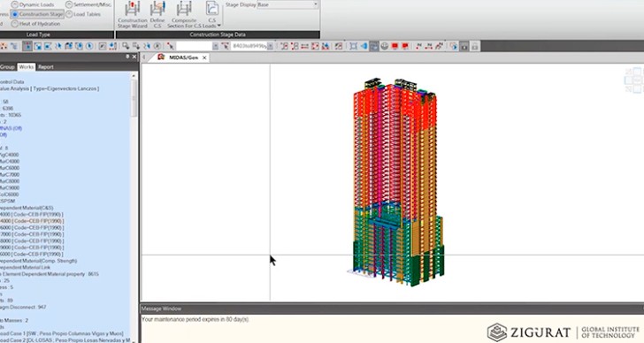Click the Message Window title bar

[x=392, y=309]
